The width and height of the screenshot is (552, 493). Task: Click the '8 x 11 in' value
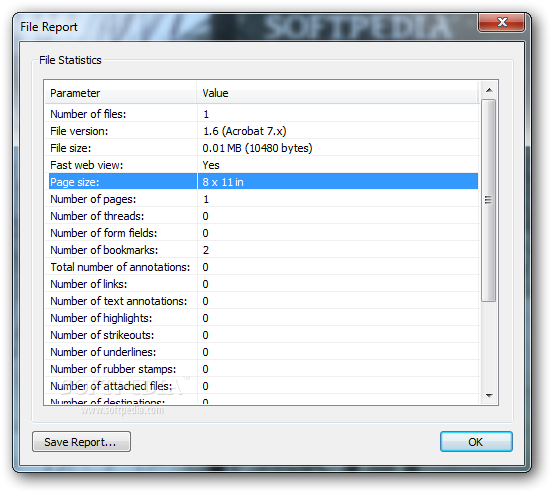(x=223, y=182)
